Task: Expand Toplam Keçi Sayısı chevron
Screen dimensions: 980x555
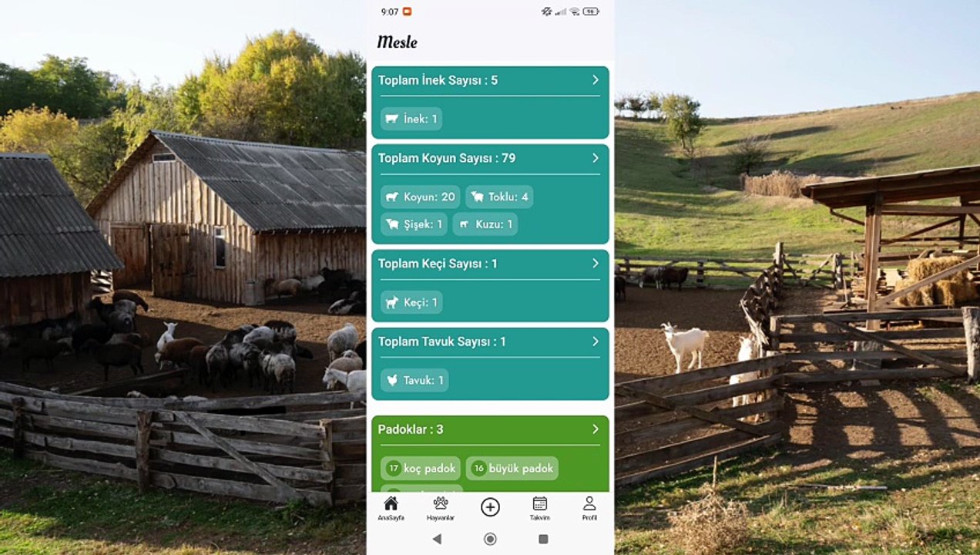Action: pos(596,264)
